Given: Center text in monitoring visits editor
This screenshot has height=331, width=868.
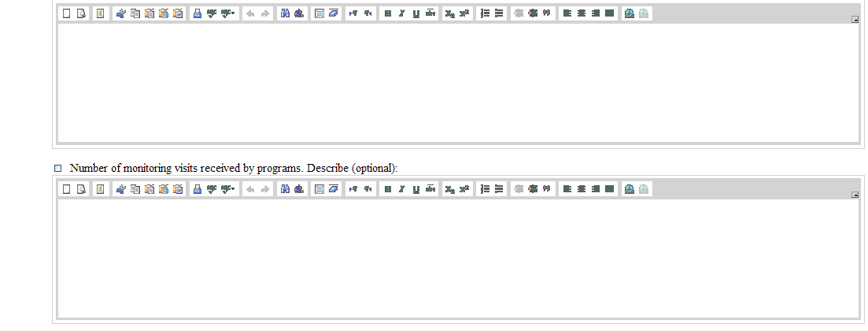Looking at the screenshot, I should [582, 189].
